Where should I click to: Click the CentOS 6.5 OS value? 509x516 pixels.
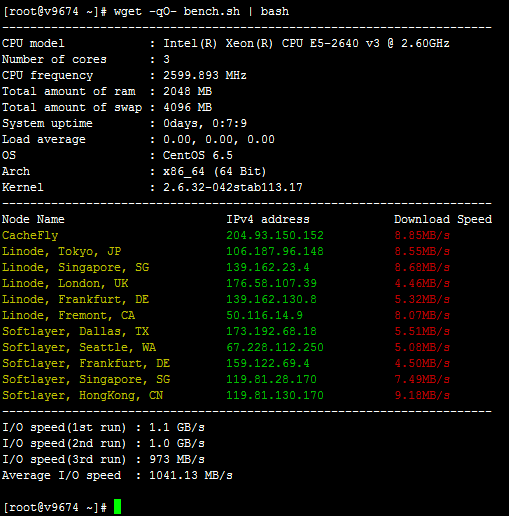click(x=198, y=155)
